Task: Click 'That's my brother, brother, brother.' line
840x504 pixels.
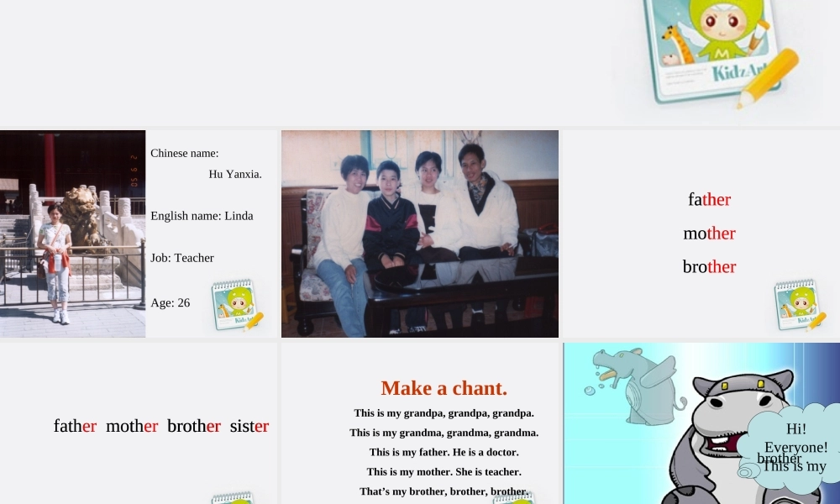Action: [444, 491]
